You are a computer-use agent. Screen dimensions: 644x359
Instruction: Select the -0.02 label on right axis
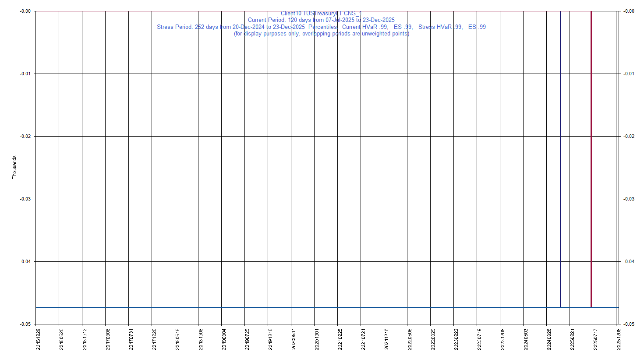click(629, 137)
